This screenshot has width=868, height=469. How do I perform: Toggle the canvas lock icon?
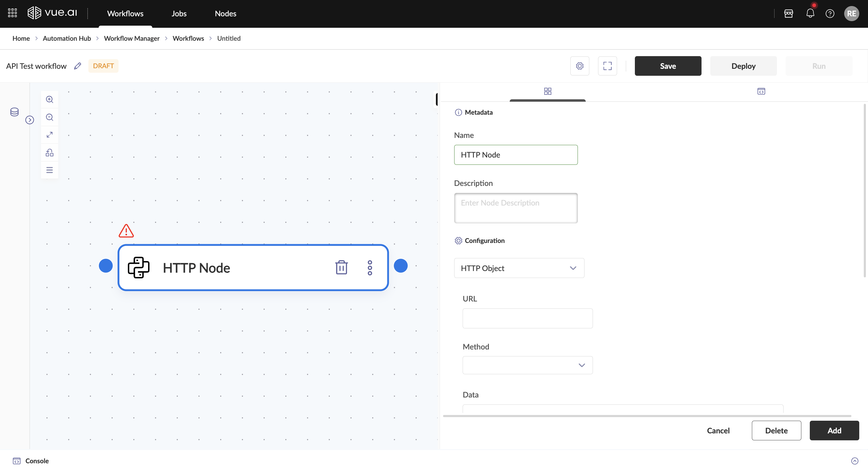(x=49, y=153)
